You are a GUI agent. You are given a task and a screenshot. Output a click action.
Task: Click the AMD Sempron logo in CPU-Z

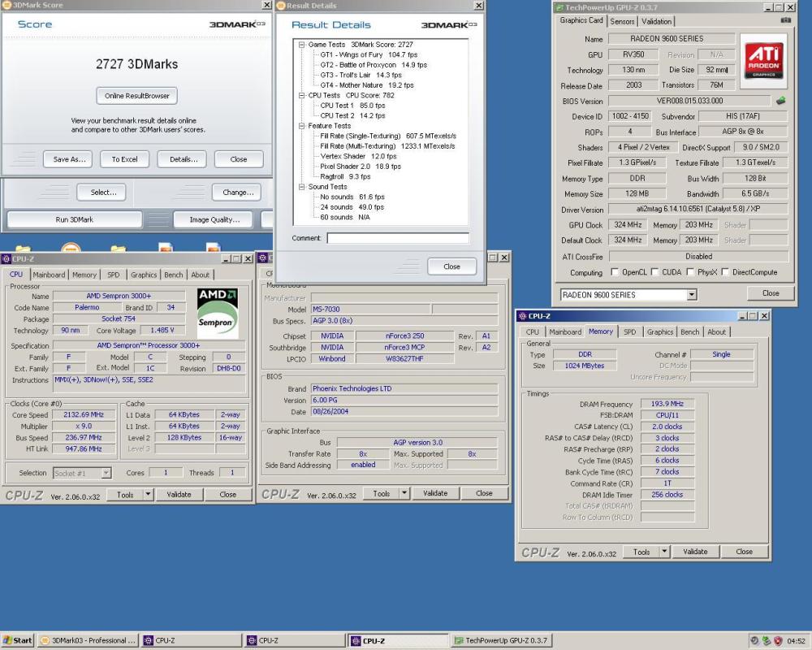pyautogui.click(x=218, y=312)
